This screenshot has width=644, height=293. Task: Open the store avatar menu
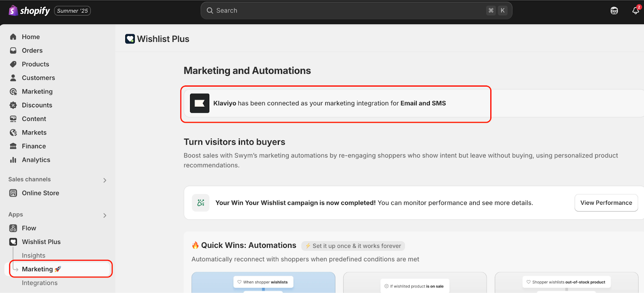[614, 10]
